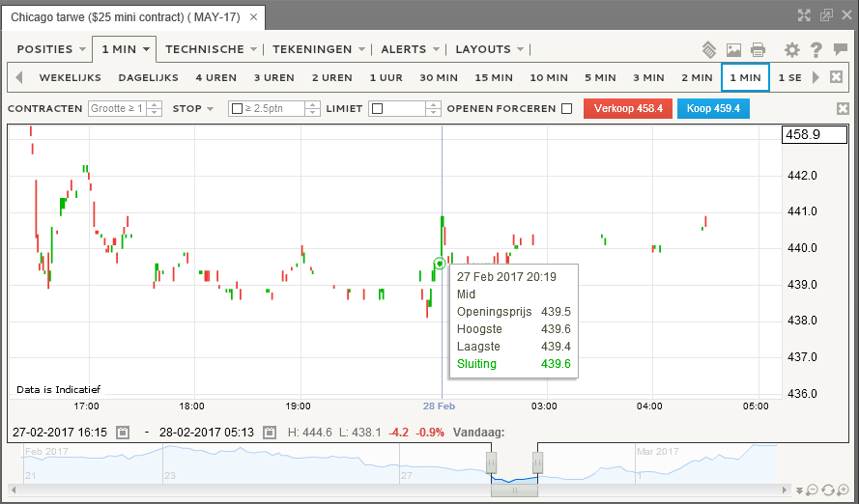Viewport: 859px width, 504px height.
Task: Select the 15 MIN timeframe
Action: tap(494, 77)
